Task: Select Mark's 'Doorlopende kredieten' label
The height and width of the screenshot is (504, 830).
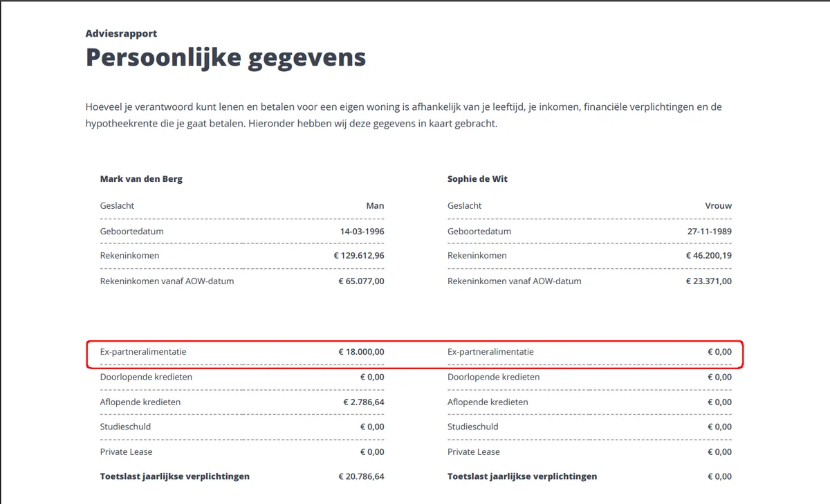Action: (147, 377)
